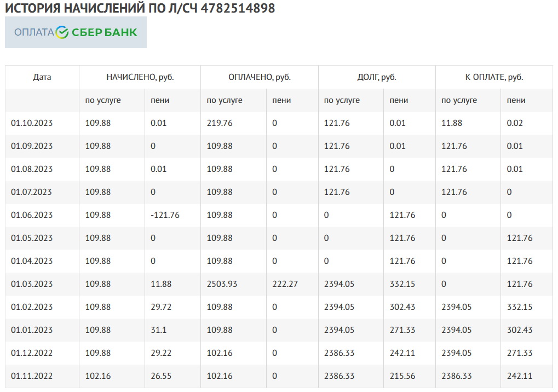The image size is (558, 392).
Task: Select the 26.55 penalty cell
Action: coord(161,376)
